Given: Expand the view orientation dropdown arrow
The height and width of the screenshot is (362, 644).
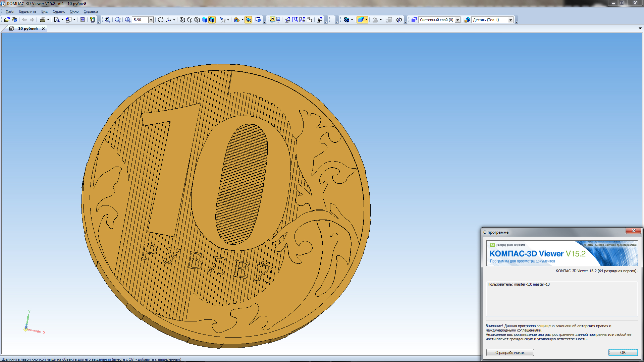Looking at the screenshot, I should (x=174, y=20).
